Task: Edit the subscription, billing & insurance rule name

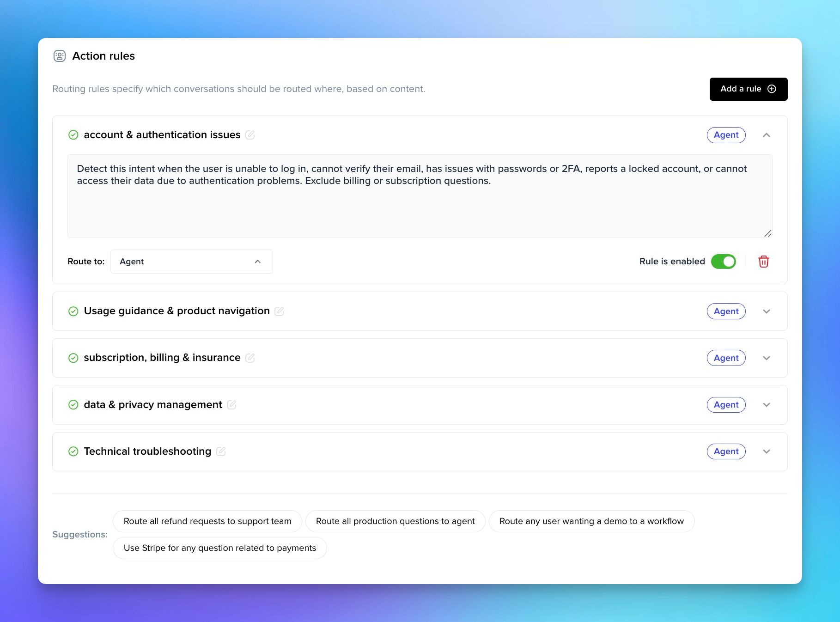Action: (x=250, y=358)
